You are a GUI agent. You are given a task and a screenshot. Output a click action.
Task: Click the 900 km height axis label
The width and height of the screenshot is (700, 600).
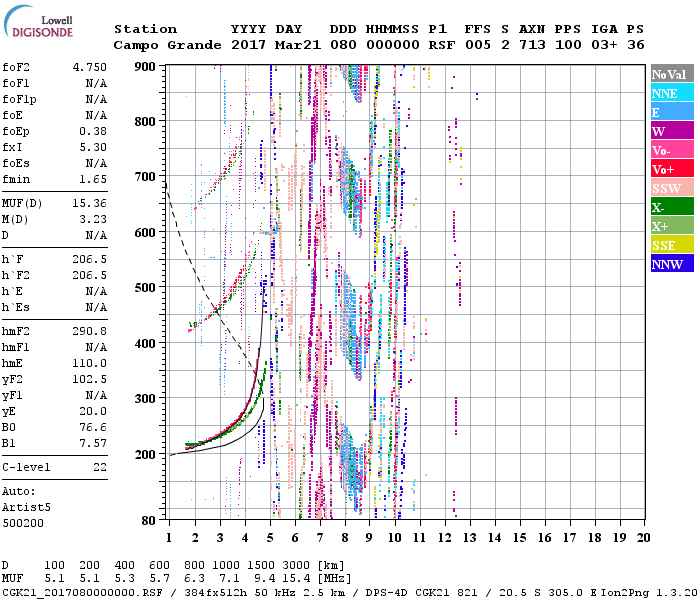pyautogui.click(x=145, y=67)
